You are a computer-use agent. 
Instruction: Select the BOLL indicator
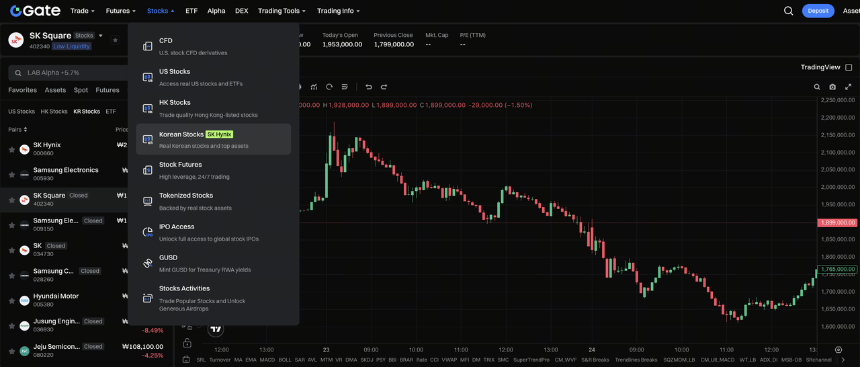pyautogui.click(x=285, y=360)
